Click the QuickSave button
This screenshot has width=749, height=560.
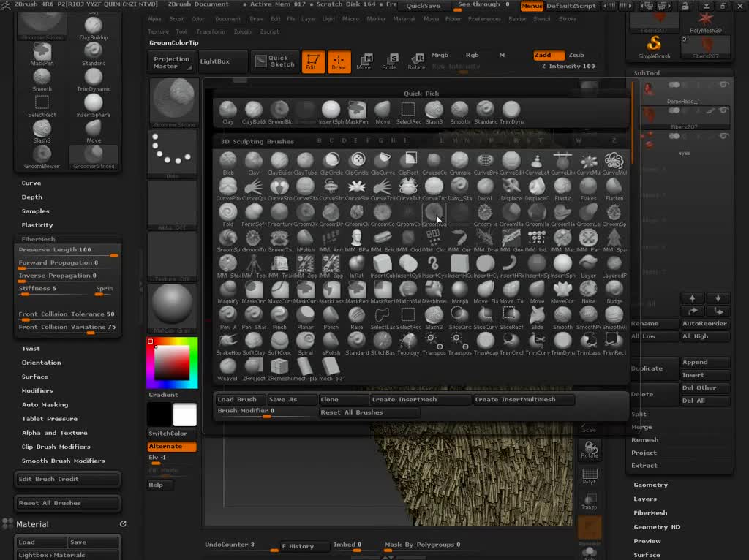(424, 6)
